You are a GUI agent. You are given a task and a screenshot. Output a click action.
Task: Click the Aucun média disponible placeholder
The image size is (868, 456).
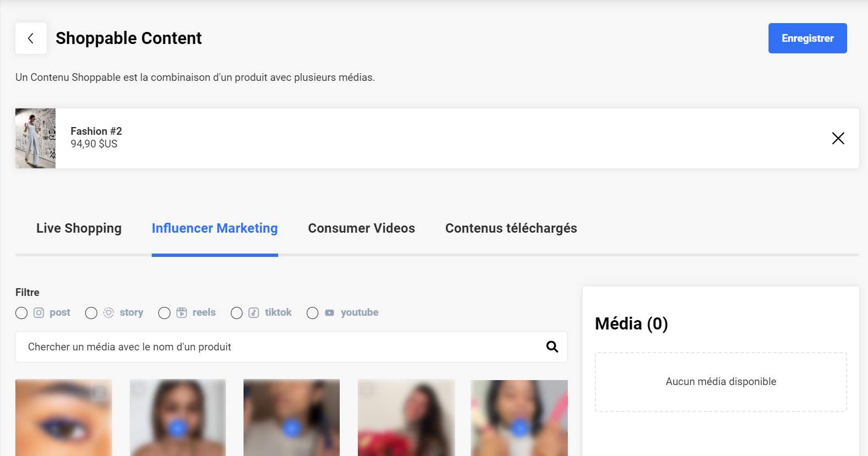pyautogui.click(x=721, y=382)
